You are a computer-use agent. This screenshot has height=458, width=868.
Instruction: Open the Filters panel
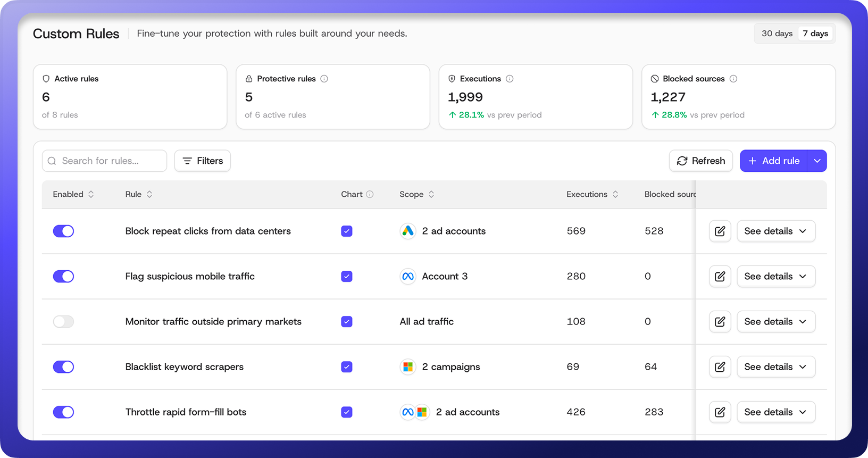(203, 161)
